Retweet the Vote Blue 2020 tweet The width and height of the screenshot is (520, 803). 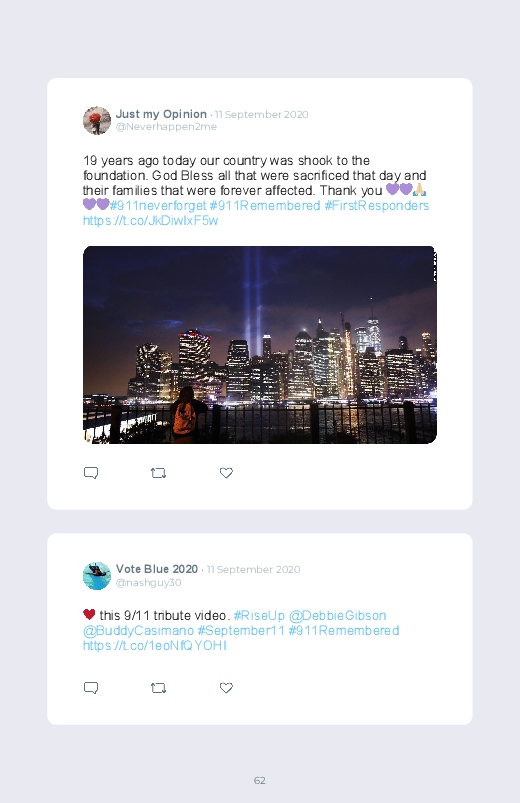158,688
